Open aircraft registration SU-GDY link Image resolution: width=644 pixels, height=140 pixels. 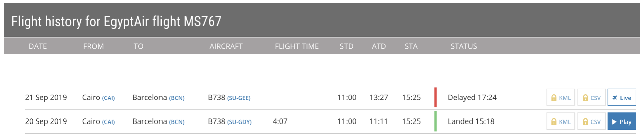pyautogui.click(x=239, y=122)
